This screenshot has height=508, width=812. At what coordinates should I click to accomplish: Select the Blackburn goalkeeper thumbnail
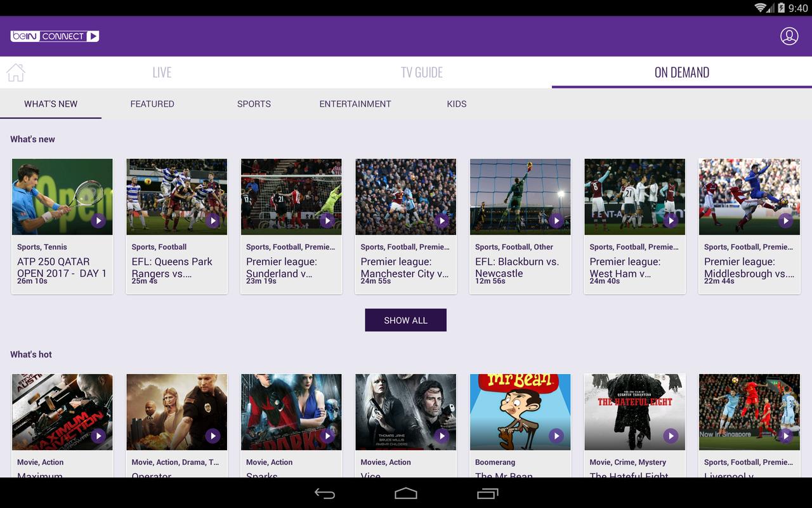(520, 197)
